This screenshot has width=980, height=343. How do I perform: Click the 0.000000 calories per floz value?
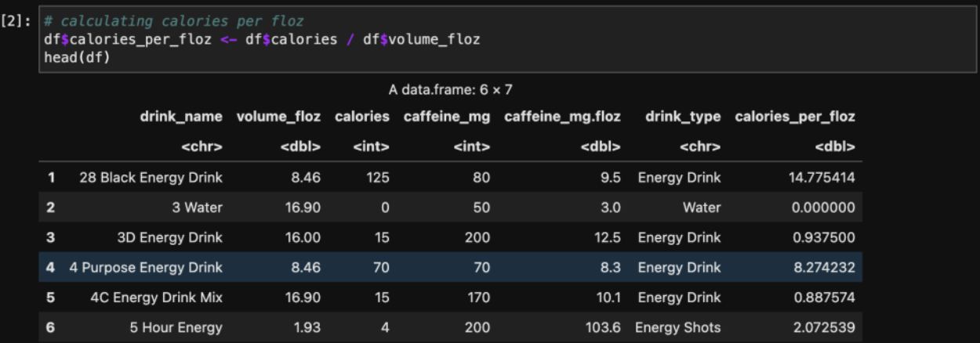pyautogui.click(x=825, y=208)
